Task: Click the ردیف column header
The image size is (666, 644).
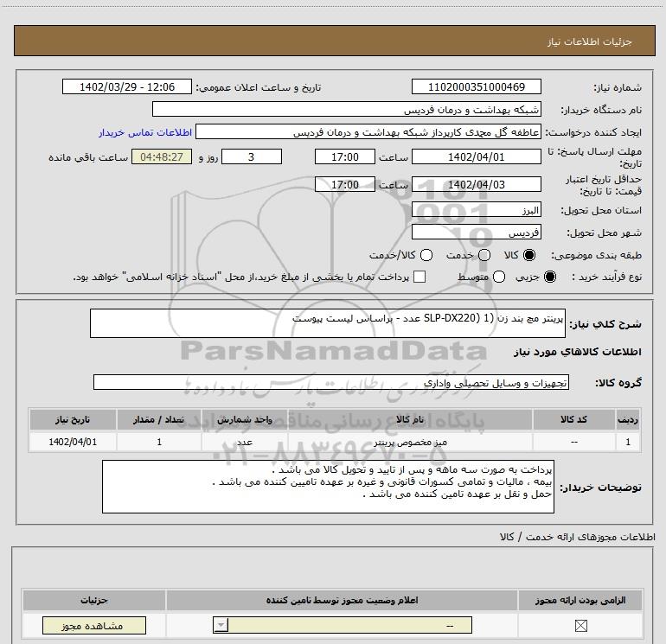Action: [x=628, y=419]
